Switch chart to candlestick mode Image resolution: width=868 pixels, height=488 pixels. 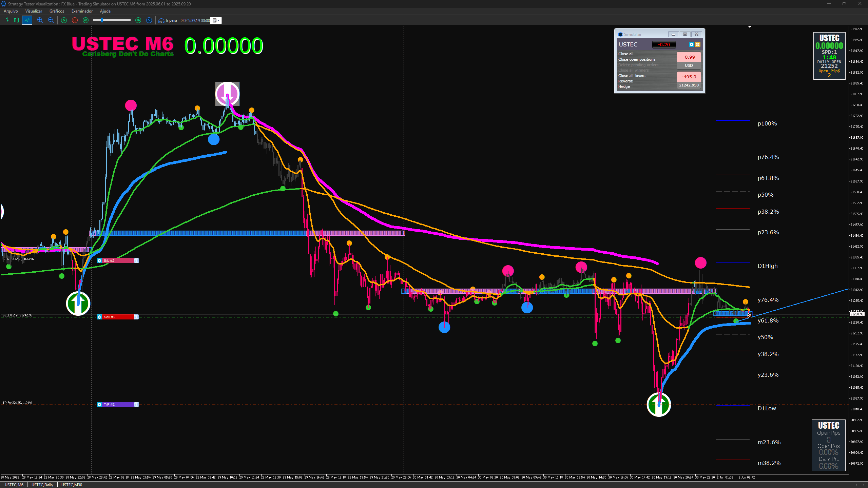click(16, 20)
